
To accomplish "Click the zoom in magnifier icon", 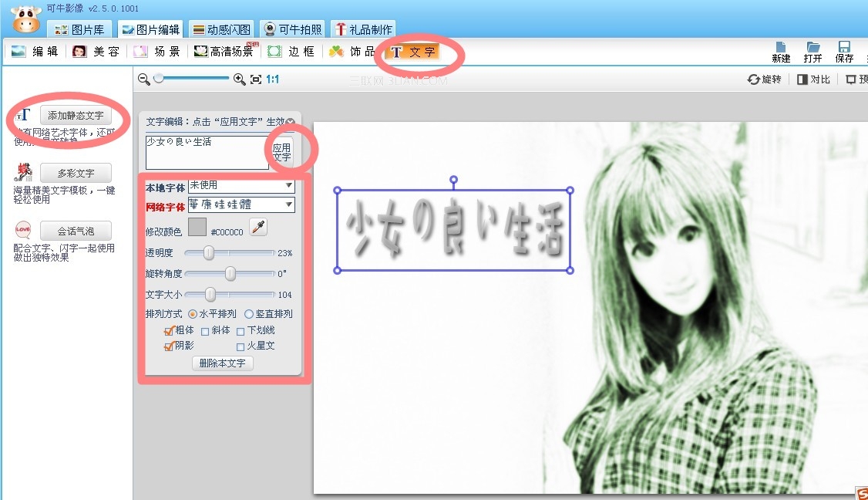I will tap(239, 79).
